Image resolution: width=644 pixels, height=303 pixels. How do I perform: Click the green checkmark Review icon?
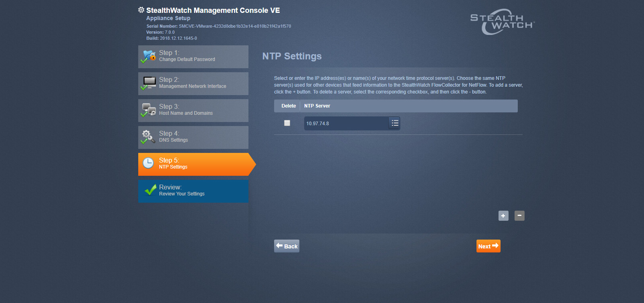pyautogui.click(x=150, y=190)
